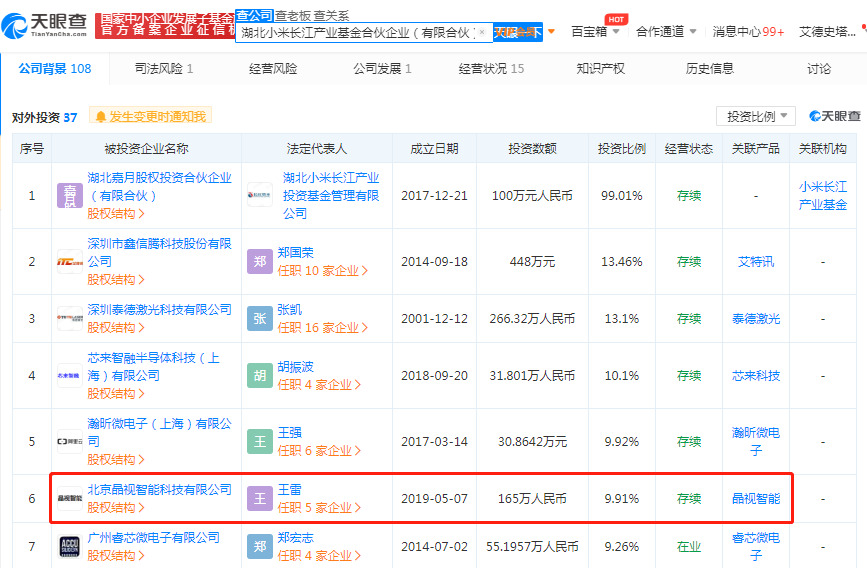Open the 郑国荣 person link
This screenshot has height=568, width=867.
click(295, 253)
